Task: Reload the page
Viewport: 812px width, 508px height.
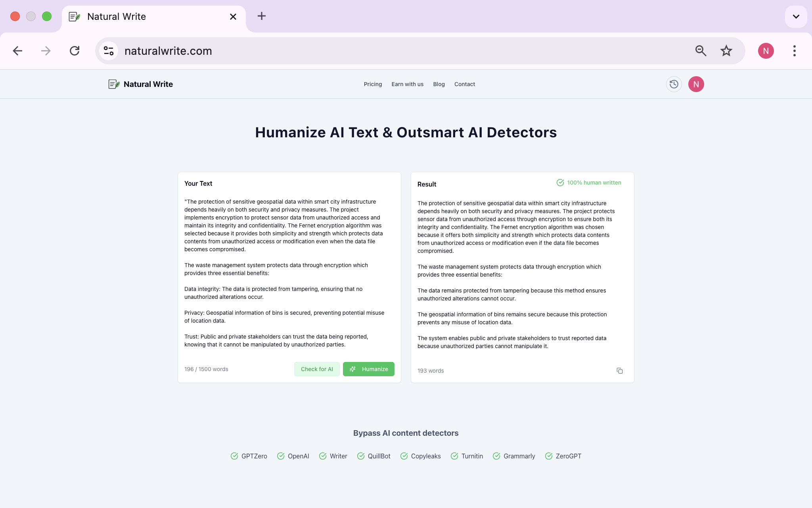Action: [75, 51]
